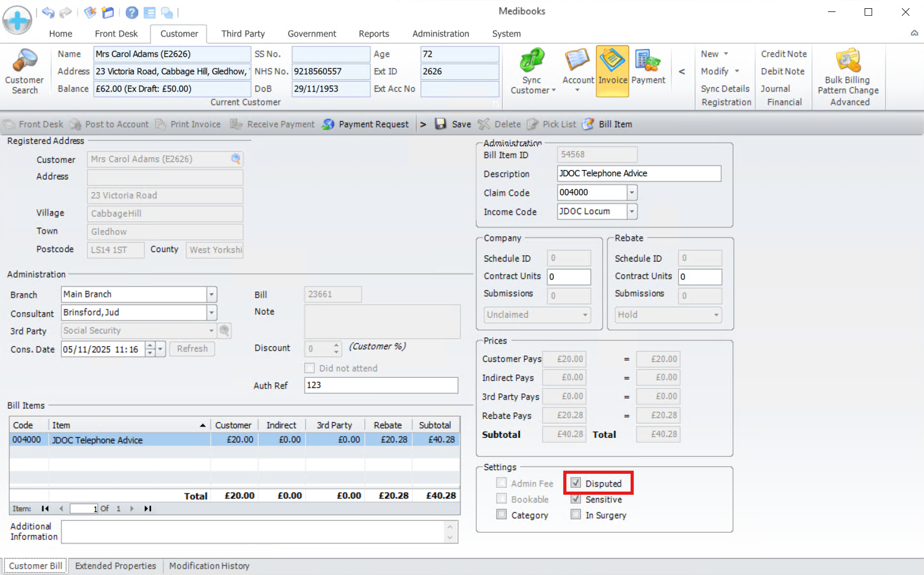Click the Save disk icon
Screen dimensions: 924x575
(x=441, y=124)
